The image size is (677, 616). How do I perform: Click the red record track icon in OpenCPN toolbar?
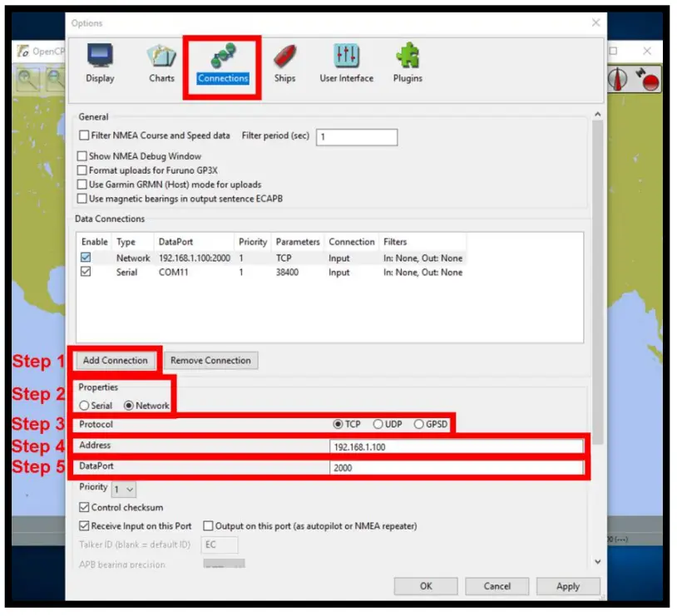[649, 80]
